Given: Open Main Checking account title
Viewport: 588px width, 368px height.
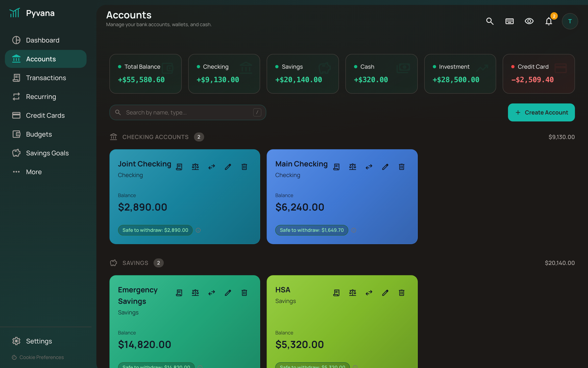Looking at the screenshot, I should coord(301,164).
